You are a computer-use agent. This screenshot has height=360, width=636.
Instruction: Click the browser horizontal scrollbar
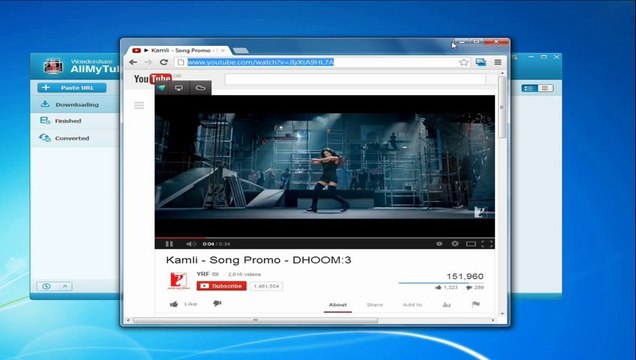coord(256,320)
